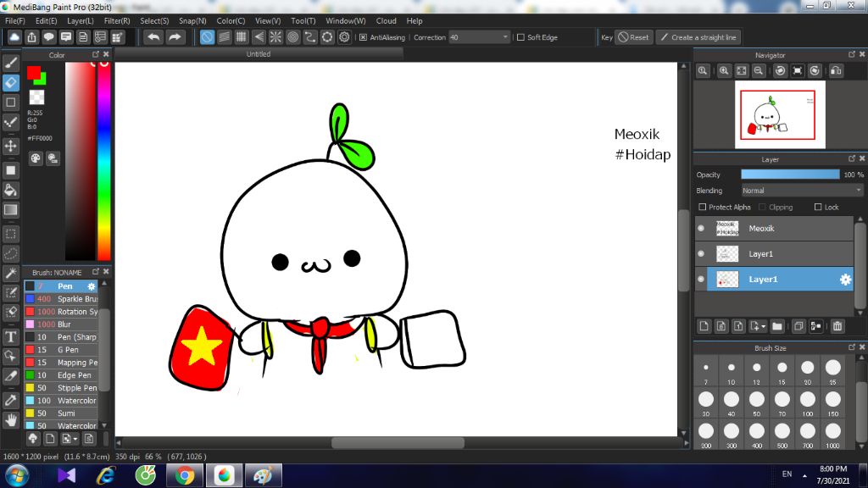Choose the G Pen brush
This screenshot has width=868, height=488.
click(61, 350)
